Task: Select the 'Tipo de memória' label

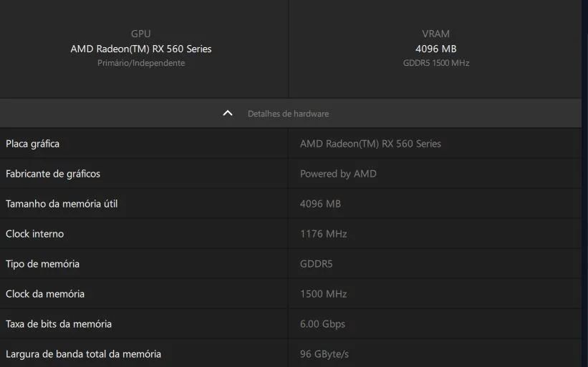Action: (42, 264)
